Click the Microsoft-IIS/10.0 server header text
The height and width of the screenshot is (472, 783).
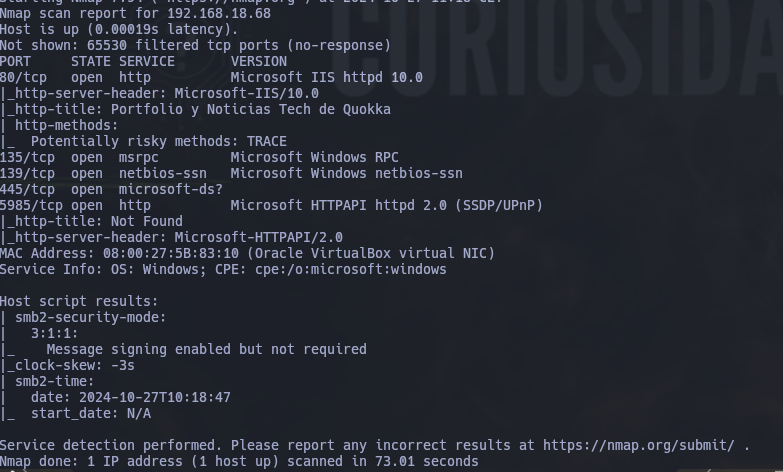(247, 93)
